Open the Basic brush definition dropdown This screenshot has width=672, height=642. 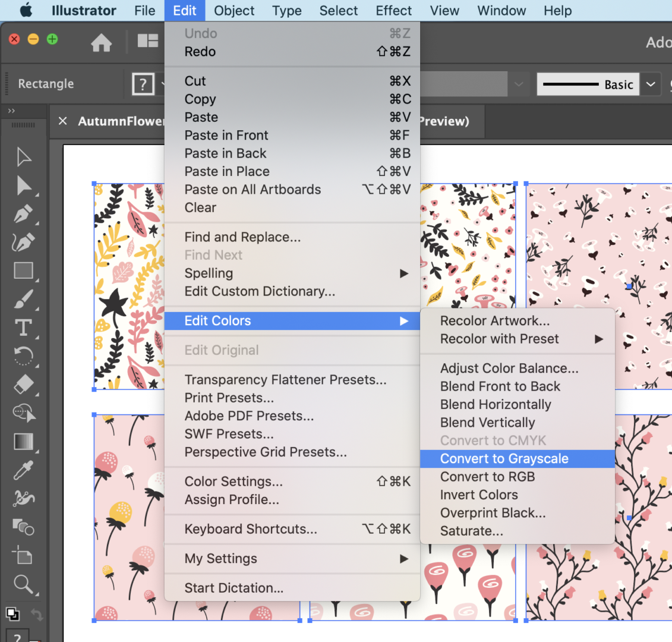(651, 84)
